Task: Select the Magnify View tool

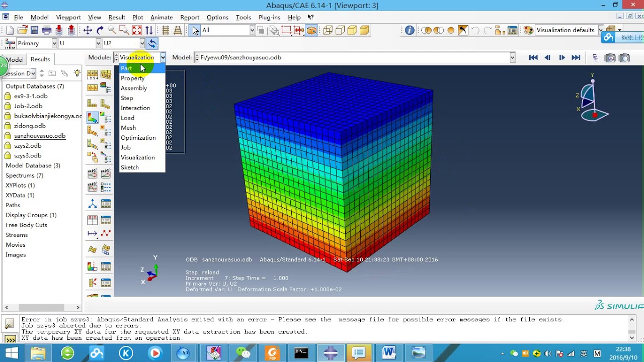Action: pos(112,30)
